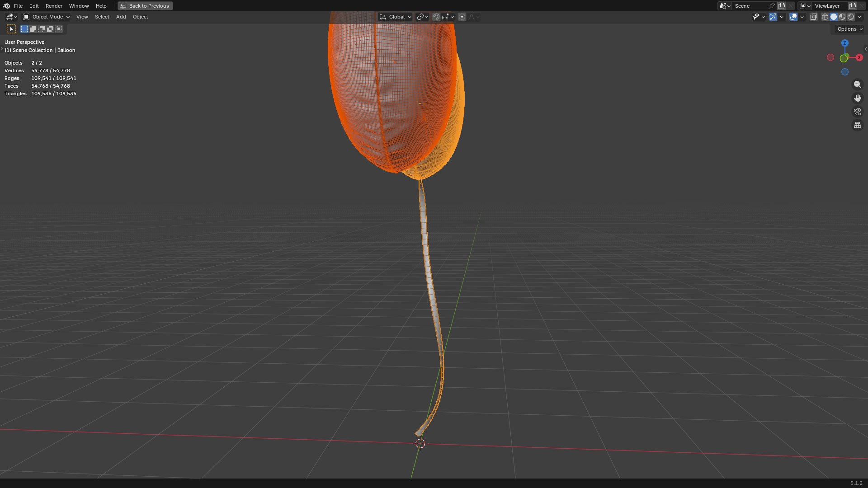
Task: Click the 3D cursor at origin
Action: (420, 443)
